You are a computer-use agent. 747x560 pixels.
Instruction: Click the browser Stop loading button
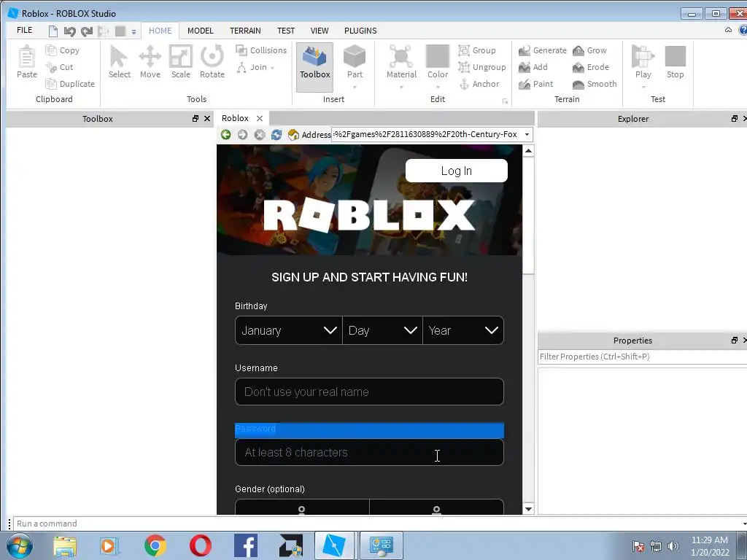point(259,135)
